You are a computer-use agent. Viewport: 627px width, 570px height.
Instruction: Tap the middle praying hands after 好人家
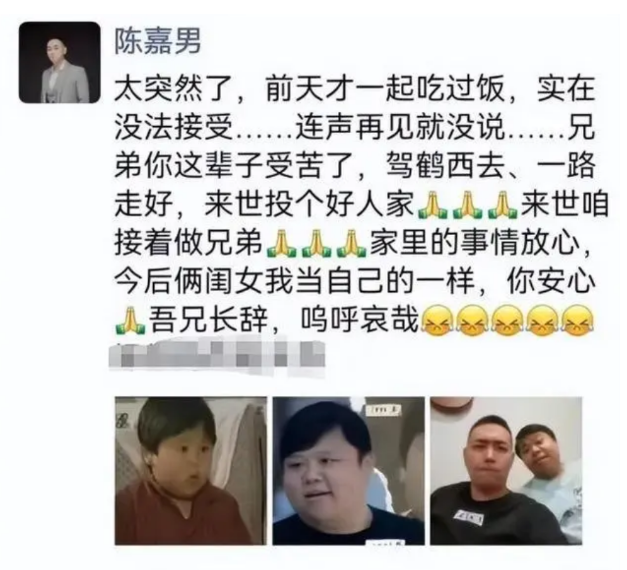(x=467, y=206)
